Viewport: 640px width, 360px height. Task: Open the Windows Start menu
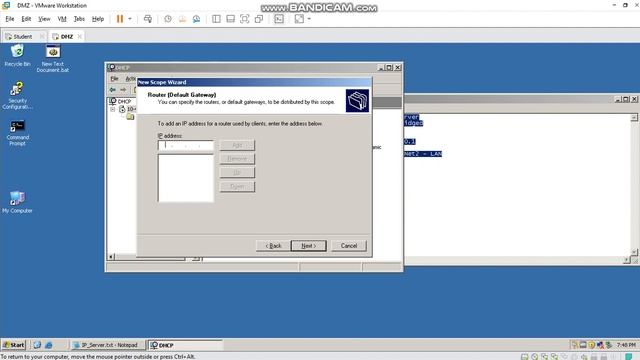[x=14, y=345]
